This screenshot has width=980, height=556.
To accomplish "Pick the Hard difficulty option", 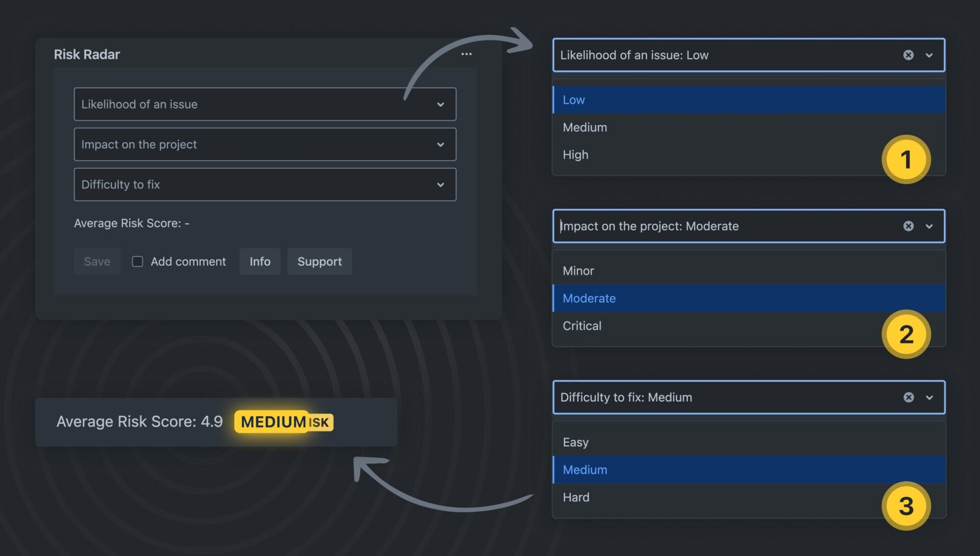I will tap(576, 497).
